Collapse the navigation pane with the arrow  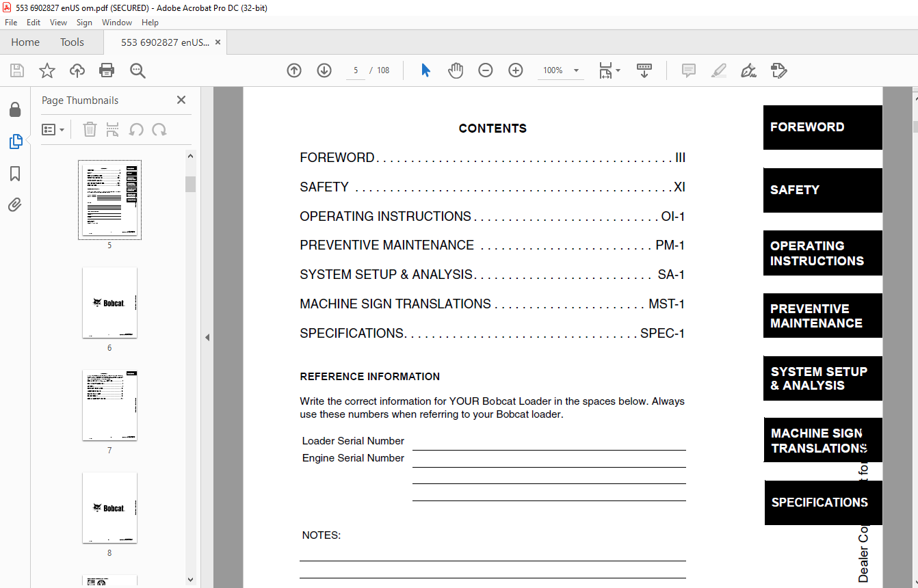207,337
